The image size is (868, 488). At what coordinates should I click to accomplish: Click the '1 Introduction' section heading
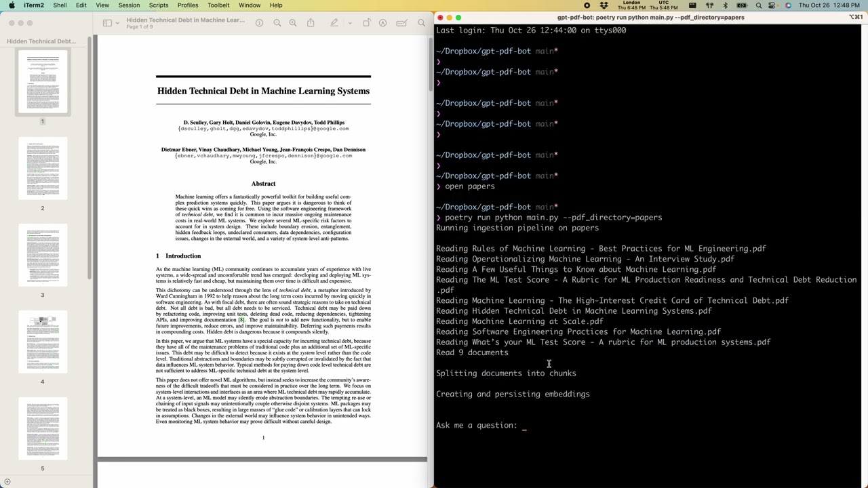pos(178,256)
